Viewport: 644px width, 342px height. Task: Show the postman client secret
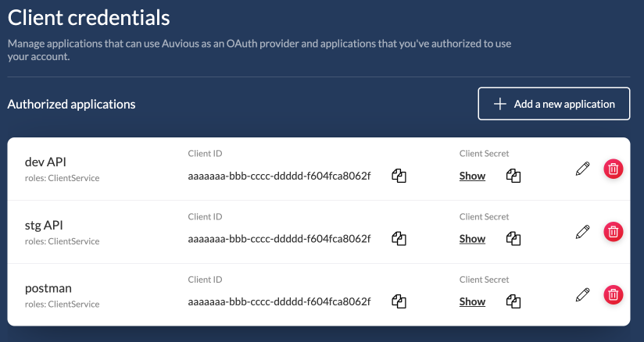[472, 301]
